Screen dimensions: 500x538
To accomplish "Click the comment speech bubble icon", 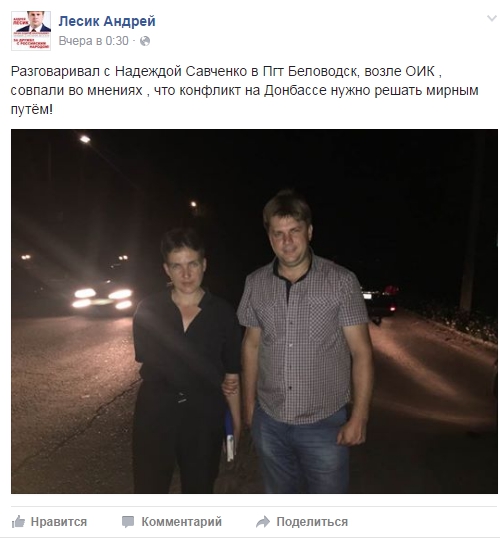I will (x=128, y=522).
